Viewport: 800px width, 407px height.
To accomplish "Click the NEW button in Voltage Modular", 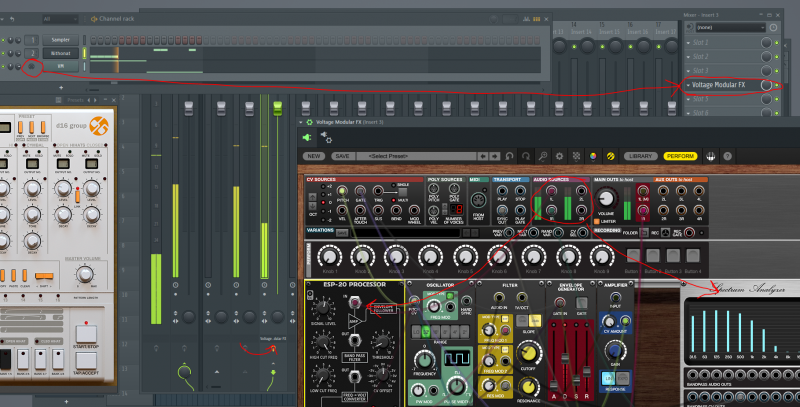I will (314, 156).
